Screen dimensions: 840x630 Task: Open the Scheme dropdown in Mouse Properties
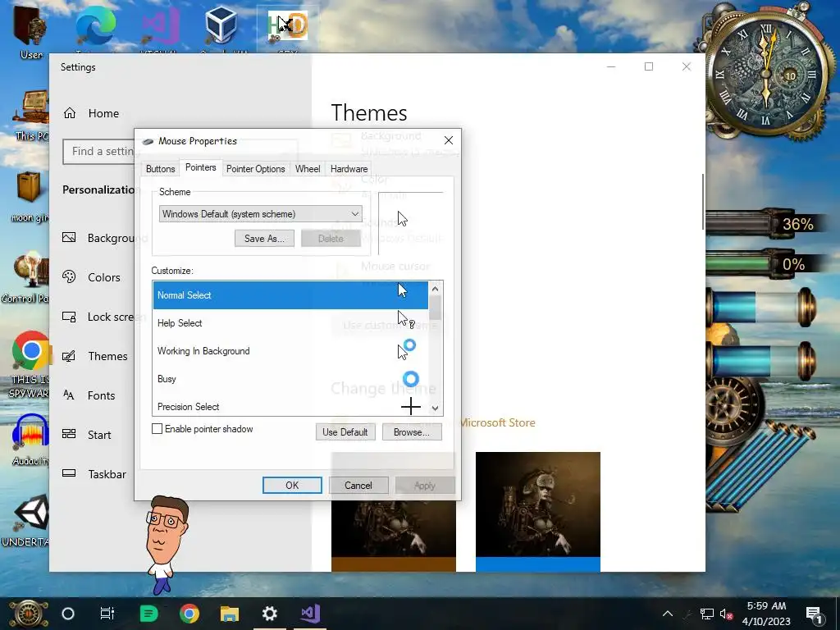(260, 214)
